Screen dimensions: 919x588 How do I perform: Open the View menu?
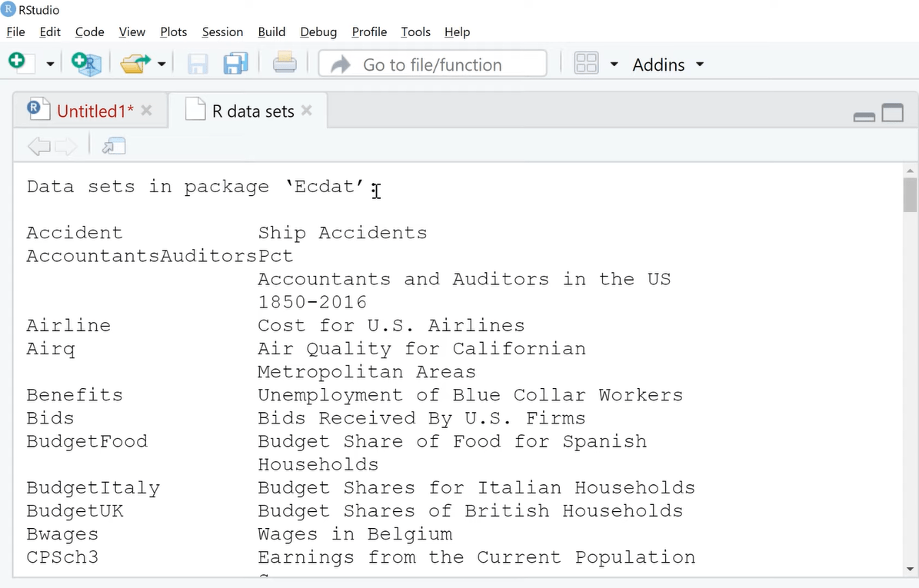point(132,32)
